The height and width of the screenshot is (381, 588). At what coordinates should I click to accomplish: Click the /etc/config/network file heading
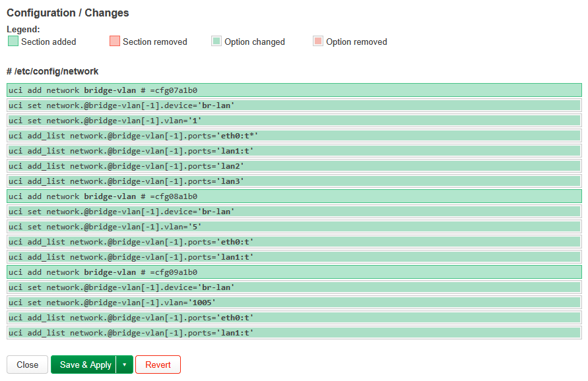[52, 71]
